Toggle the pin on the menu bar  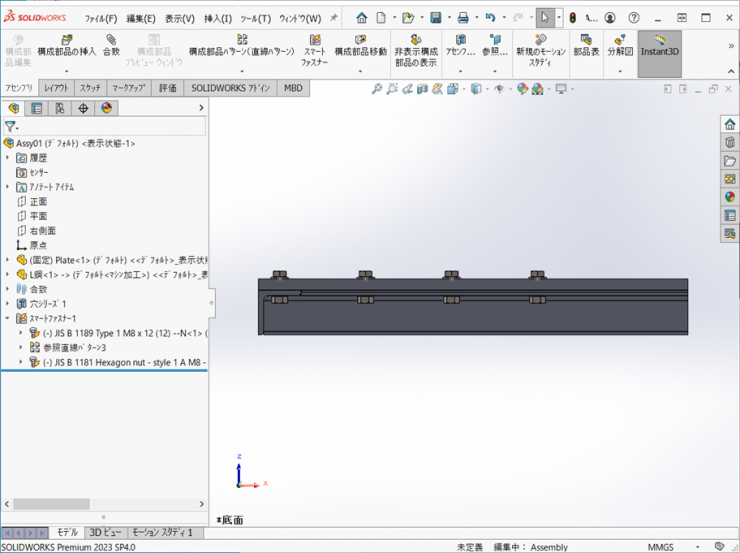pyautogui.click(x=334, y=18)
